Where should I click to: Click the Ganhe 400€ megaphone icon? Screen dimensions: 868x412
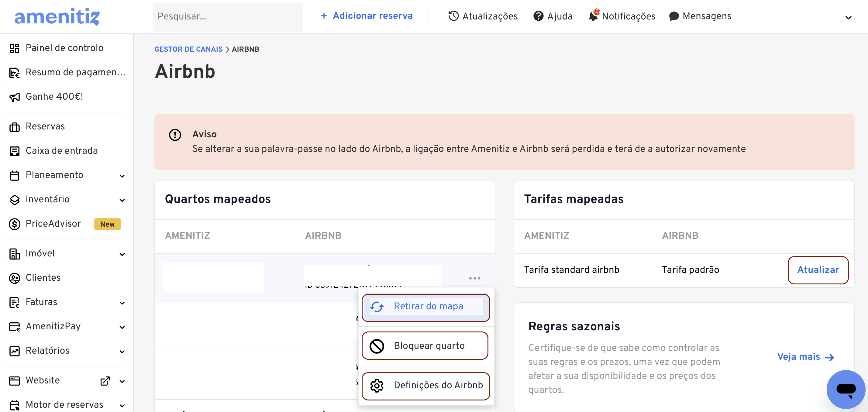click(x=15, y=97)
